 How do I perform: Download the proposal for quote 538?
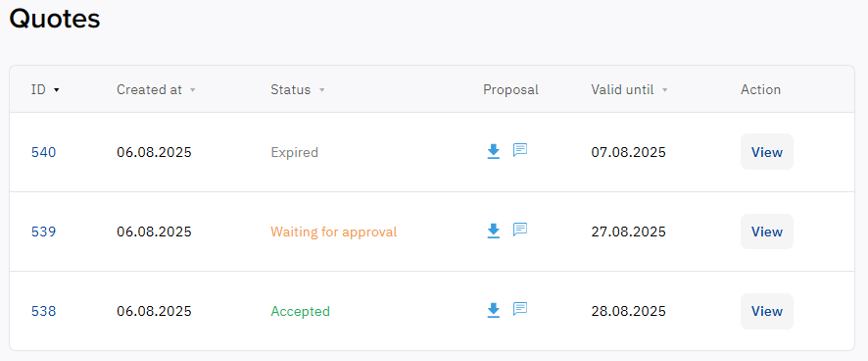(x=493, y=311)
